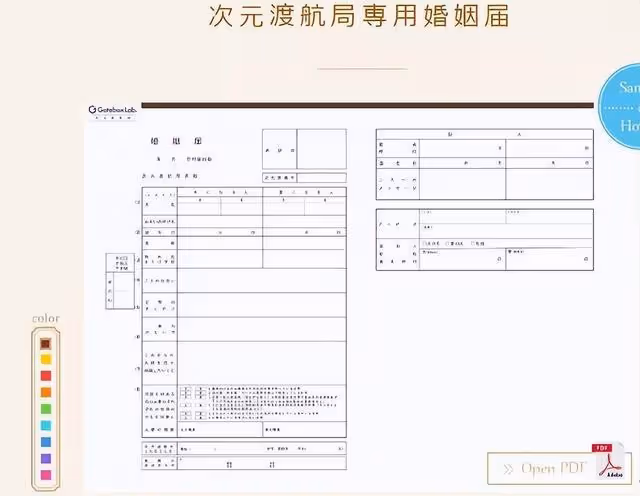Viewport: 640px width, 496px height.
Task: Select the brown color swatch
Action: pos(46,344)
